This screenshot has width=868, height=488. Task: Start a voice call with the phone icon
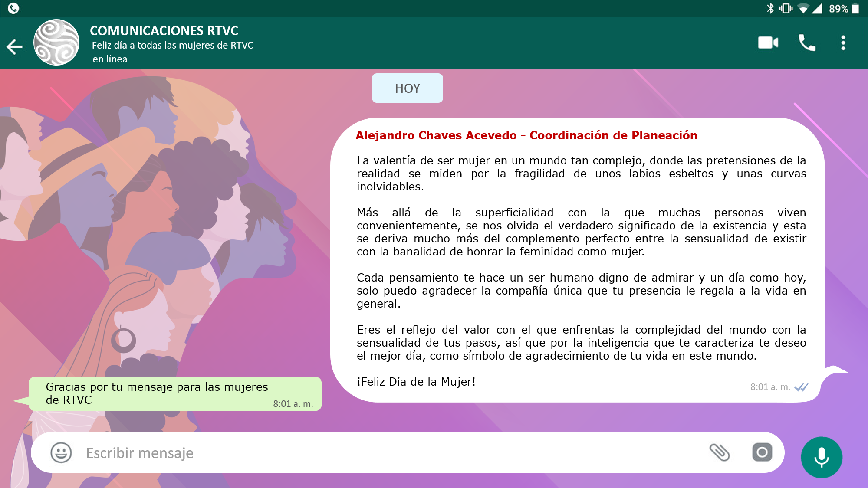pos(807,43)
